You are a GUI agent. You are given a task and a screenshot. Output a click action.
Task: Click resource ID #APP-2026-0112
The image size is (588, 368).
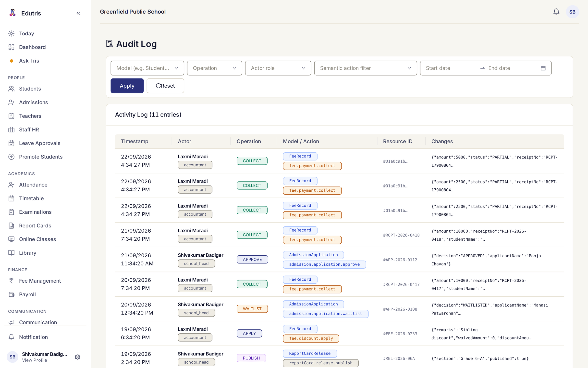(400, 260)
